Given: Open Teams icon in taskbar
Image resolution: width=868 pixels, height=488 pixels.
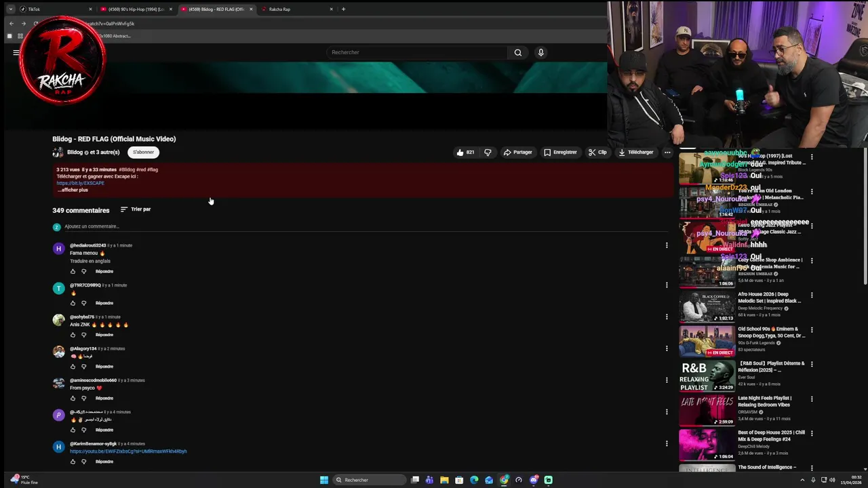Looking at the screenshot, I should 429,480.
